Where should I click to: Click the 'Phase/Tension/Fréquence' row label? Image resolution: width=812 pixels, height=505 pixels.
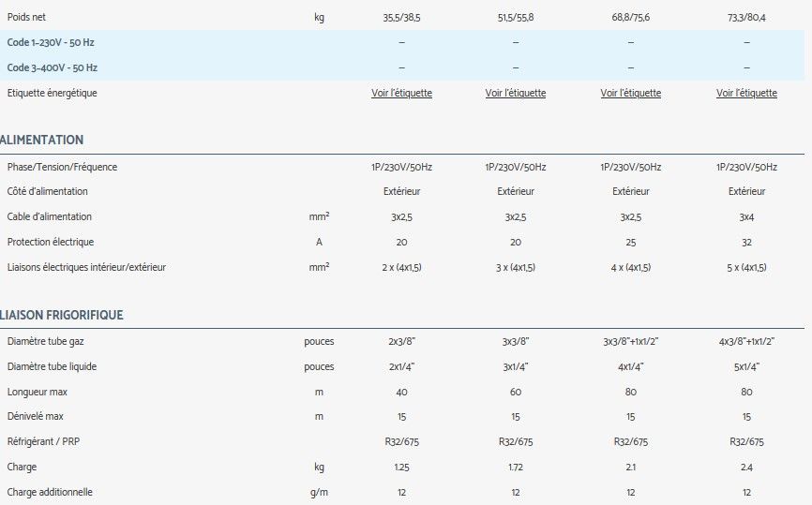(62, 167)
